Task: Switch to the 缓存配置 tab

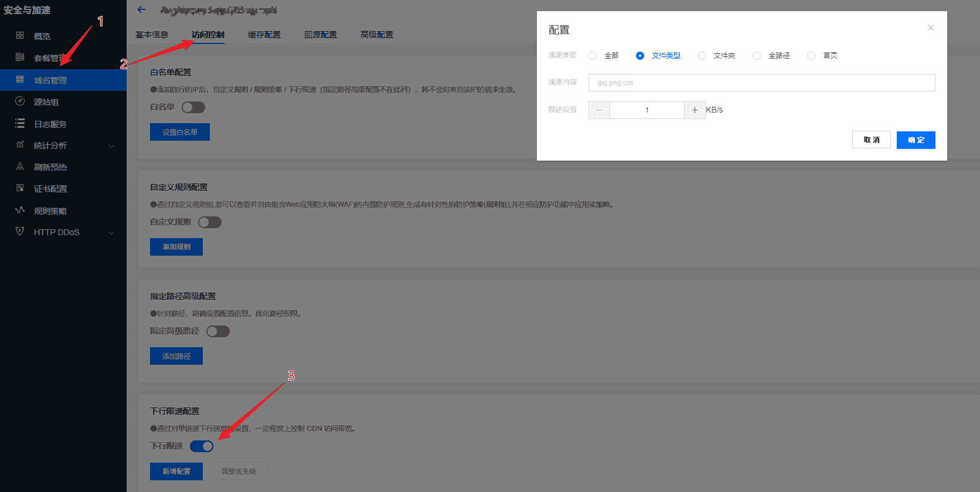Action: 264,35
